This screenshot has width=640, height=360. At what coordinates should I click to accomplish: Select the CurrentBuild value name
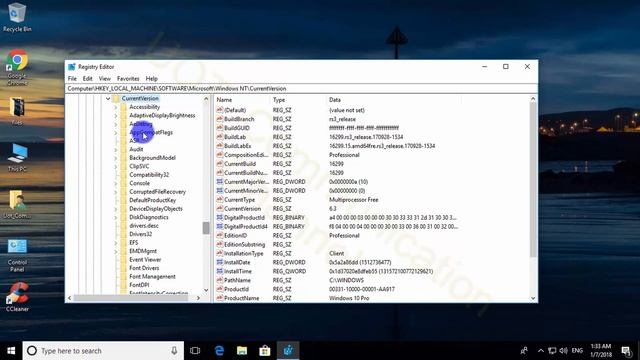(240, 164)
